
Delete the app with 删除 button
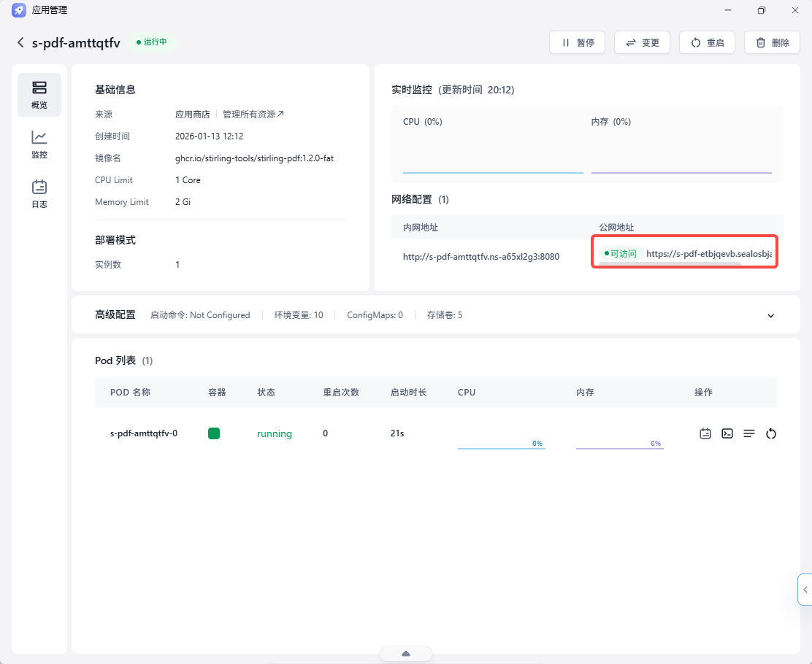(772, 42)
